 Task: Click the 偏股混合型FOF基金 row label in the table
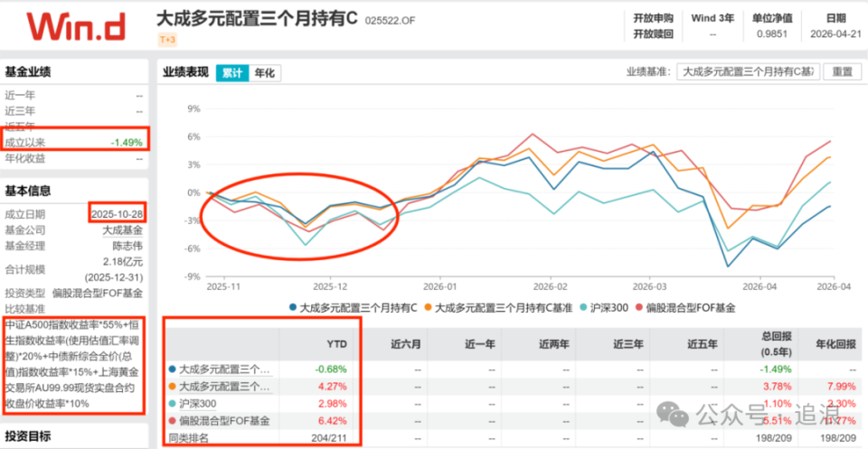pos(224,421)
